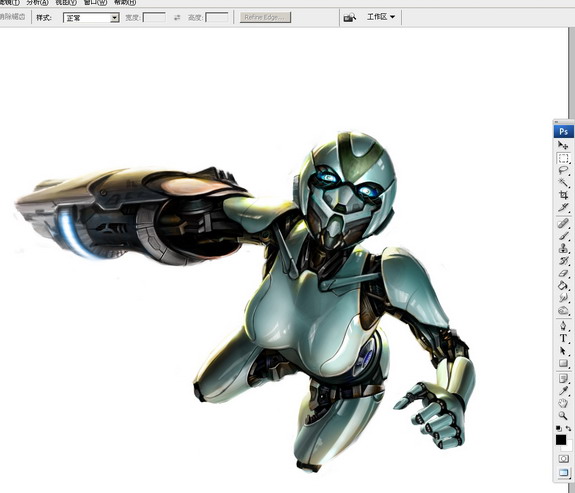This screenshot has height=493, width=575.
Task: Toggle Quick Mask mode
Action: click(x=563, y=459)
